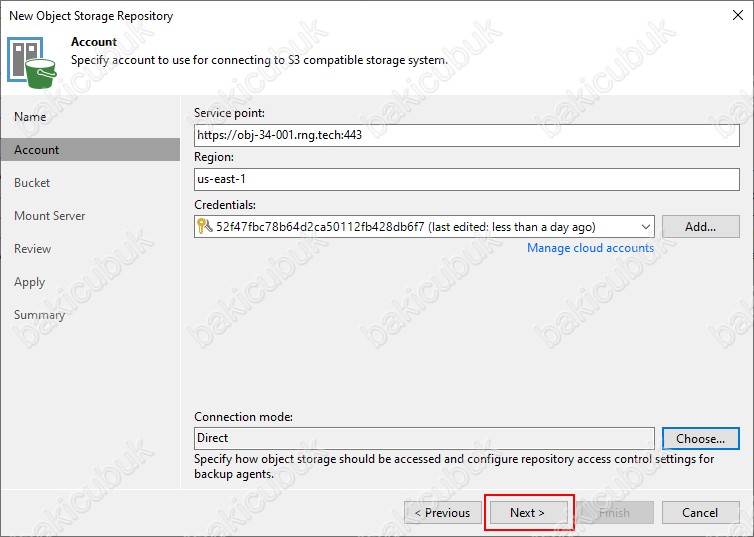This screenshot has height=537, width=754.
Task: Click the 'Credentials:' label
Action: 225,205
